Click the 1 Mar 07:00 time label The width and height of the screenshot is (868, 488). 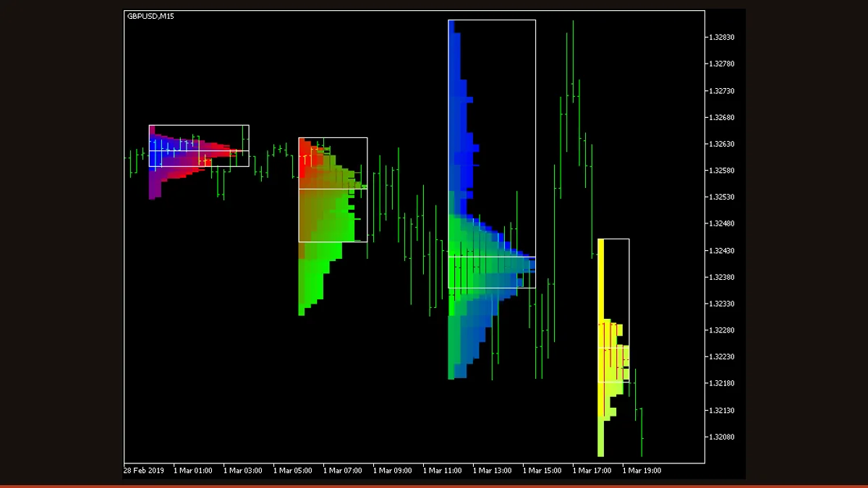343,471
